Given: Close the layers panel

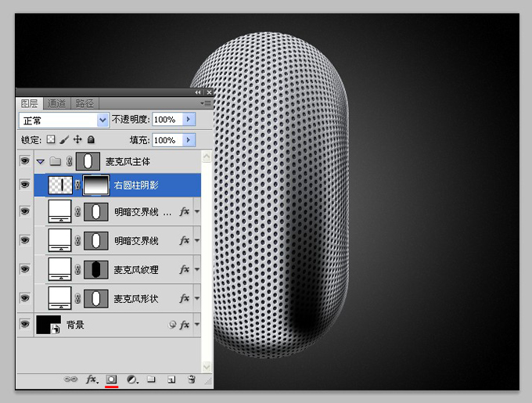Looking at the screenshot, I should point(210,92).
